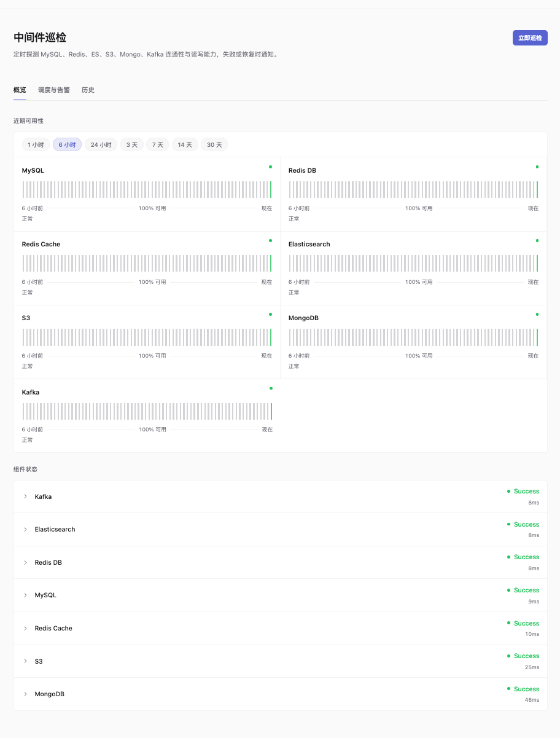Click the S3 availability bar chart
The image size is (560, 738).
147,337
